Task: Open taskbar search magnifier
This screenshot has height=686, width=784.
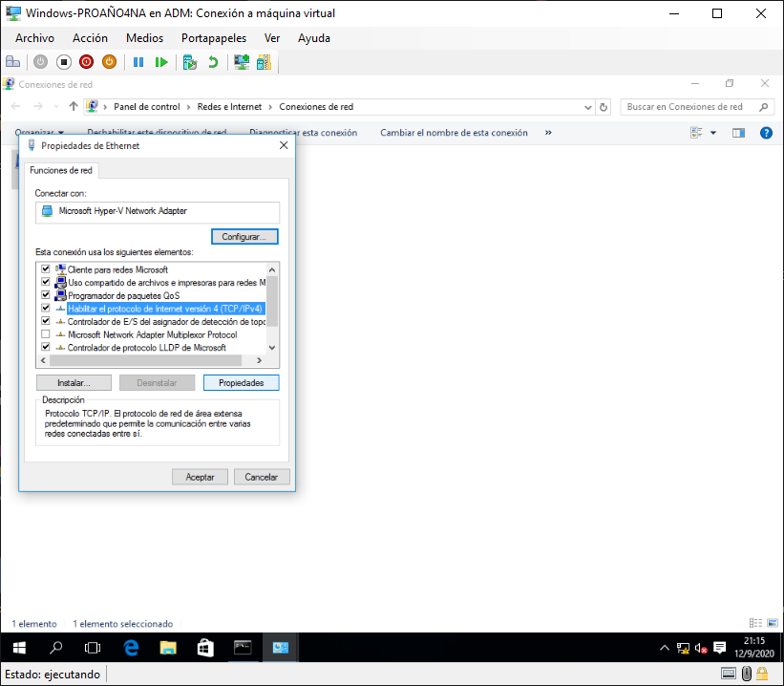Action: point(56,648)
